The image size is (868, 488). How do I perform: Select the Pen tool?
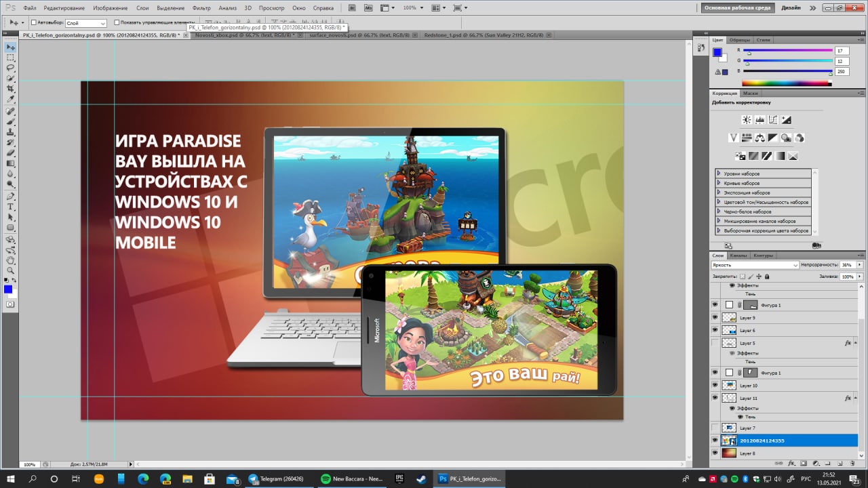(11, 197)
